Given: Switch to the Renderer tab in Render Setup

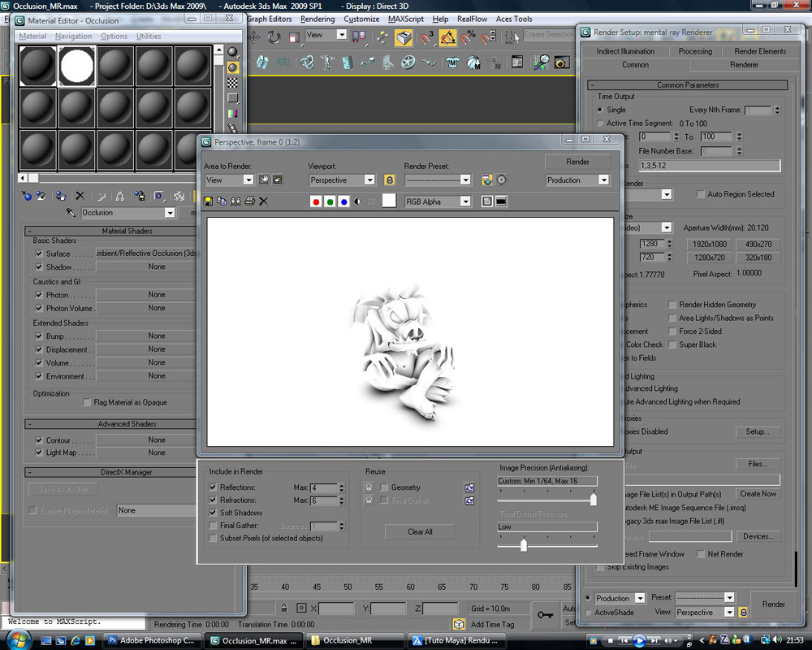Looking at the screenshot, I should coord(743,65).
